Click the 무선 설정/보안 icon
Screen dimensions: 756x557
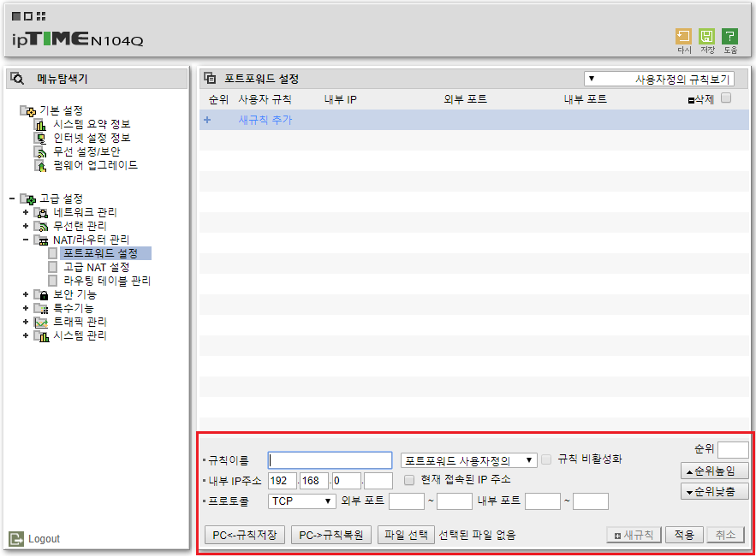pyautogui.click(x=40, y=151)
